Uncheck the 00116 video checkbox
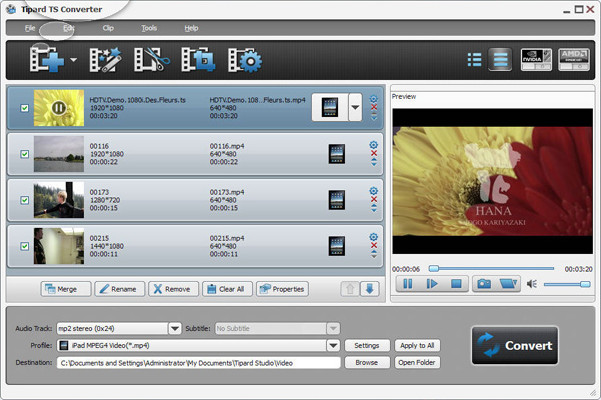Viewport: 601px width, 400px height. (25, 153)
